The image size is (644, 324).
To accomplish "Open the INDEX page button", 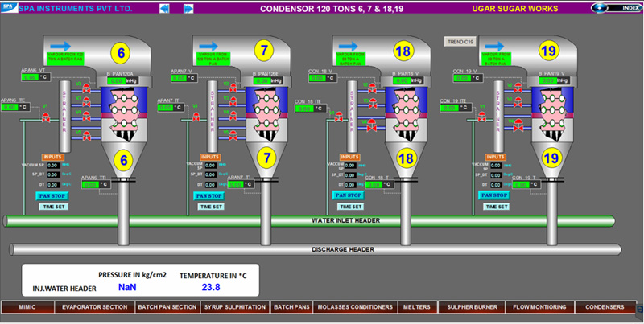I will [616, 8].
